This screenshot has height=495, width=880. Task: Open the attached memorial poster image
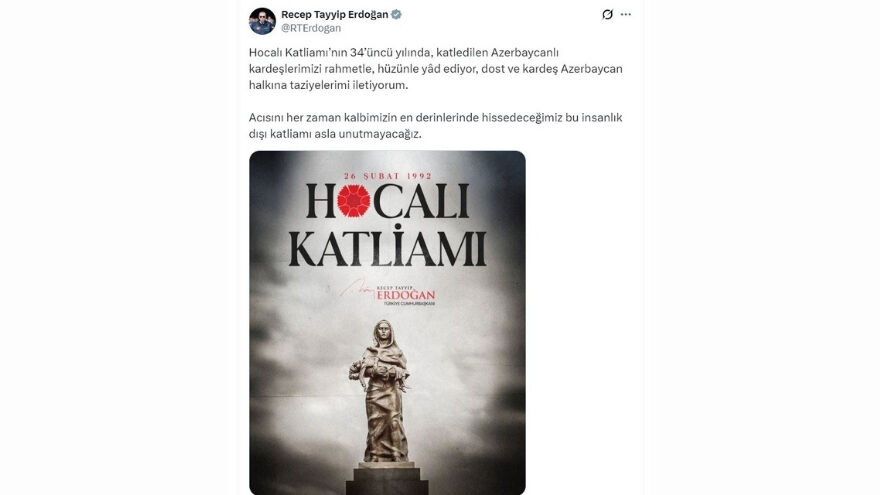(x=387, y=323)
